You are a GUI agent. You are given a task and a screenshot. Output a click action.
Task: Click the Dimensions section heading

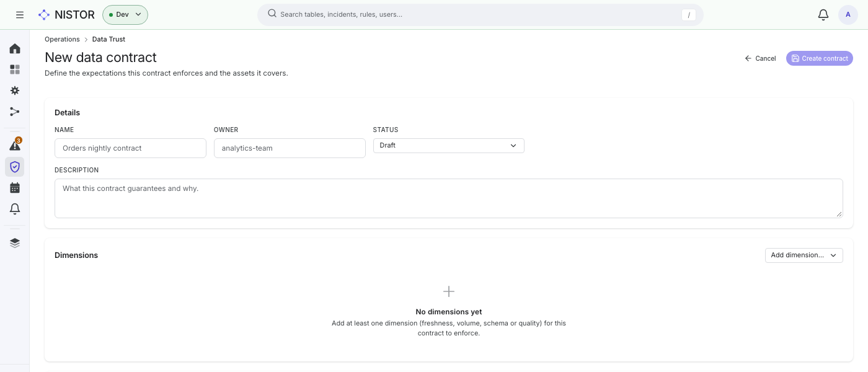tap(76, 255)
